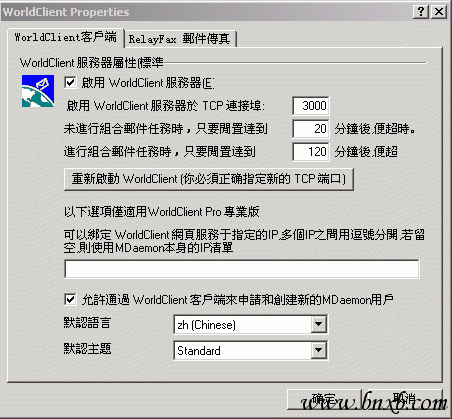Click the compose timeout field showing 120

311,152
